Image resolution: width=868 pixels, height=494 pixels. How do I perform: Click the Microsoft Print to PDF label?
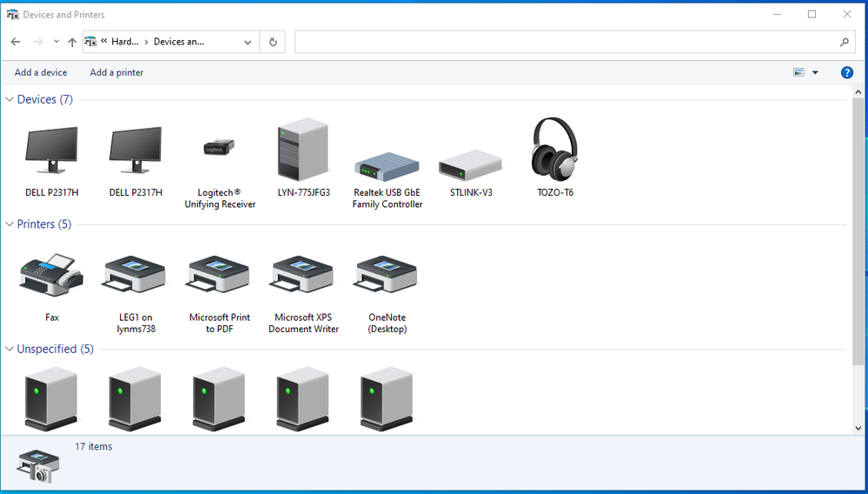(x=220, y=324)
